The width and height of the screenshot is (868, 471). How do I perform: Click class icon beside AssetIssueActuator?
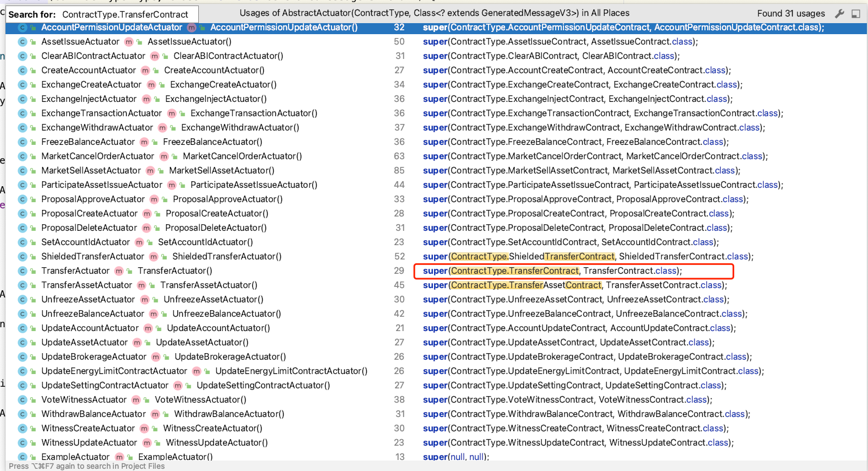click(23, 42)
